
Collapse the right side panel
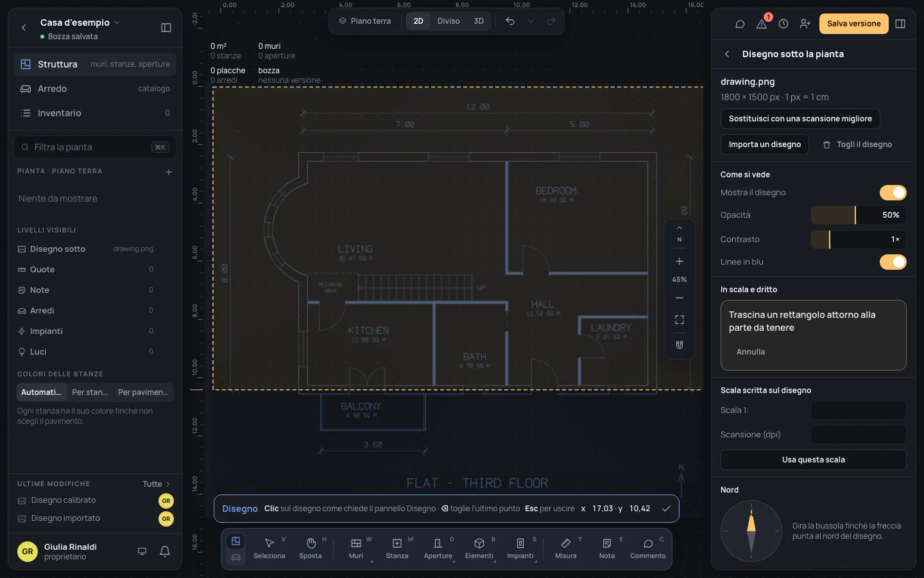coord(900,24)
